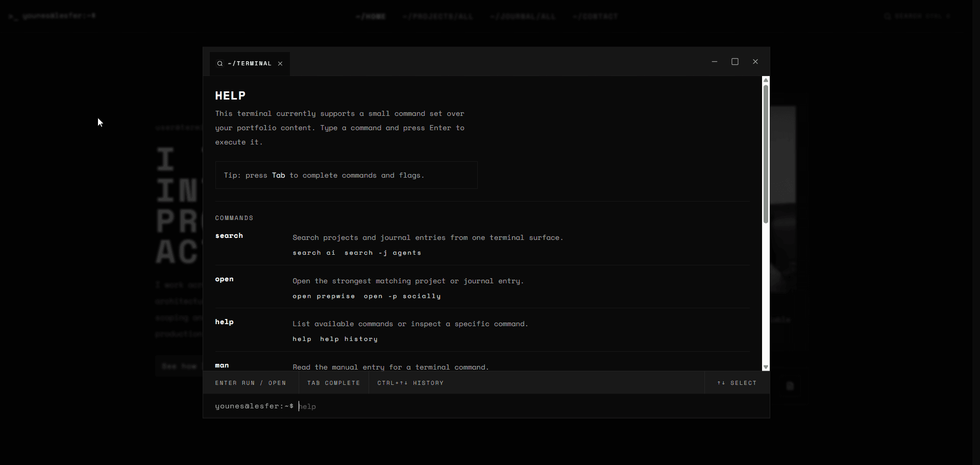This screenshot has height=465, width=980.
Task: Click 'Read the manual entry' description
Action: click(390, 368)
